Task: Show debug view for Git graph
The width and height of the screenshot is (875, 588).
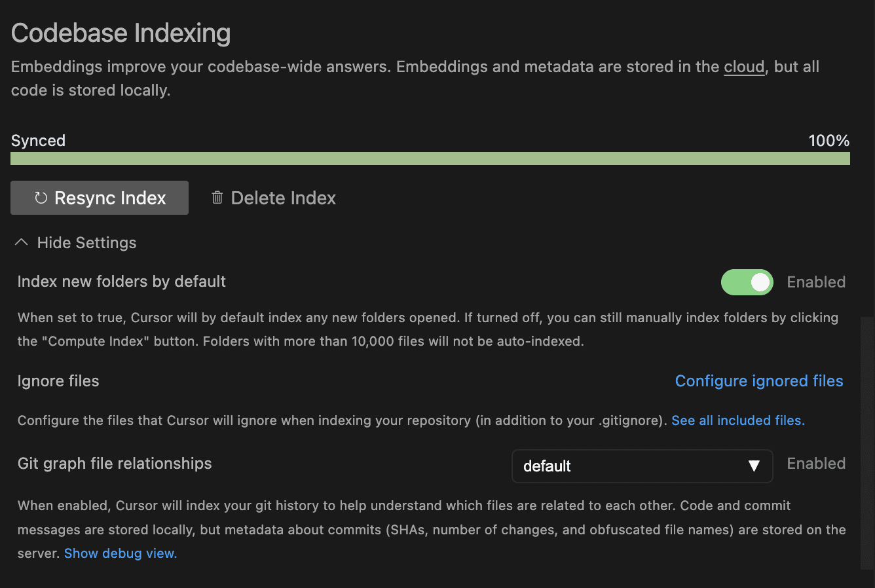Action: tap(120, 553)
